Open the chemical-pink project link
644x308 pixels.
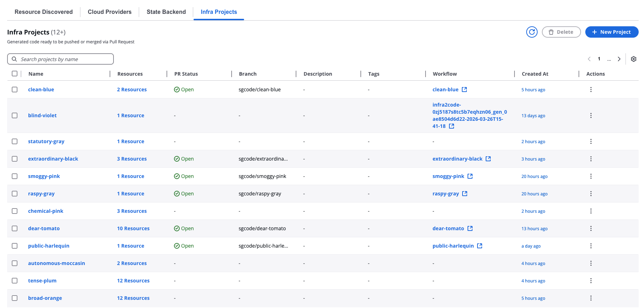click(x=46, y=211)
